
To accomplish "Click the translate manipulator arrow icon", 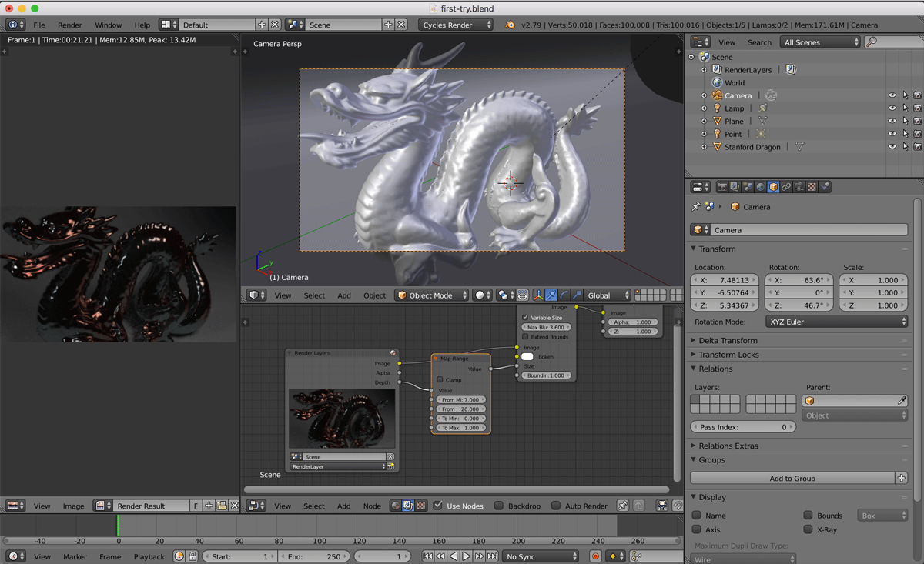I will 551,295.
